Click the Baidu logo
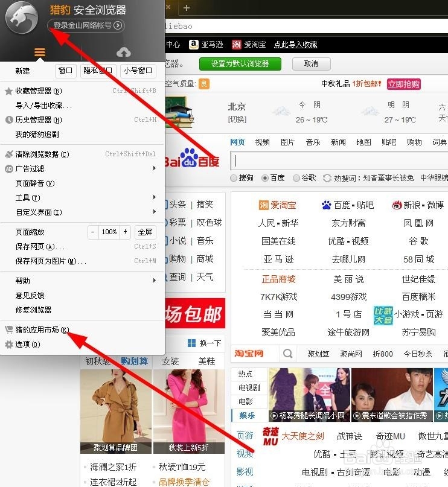Screen dimensions: 448x487 pos(193,158)
